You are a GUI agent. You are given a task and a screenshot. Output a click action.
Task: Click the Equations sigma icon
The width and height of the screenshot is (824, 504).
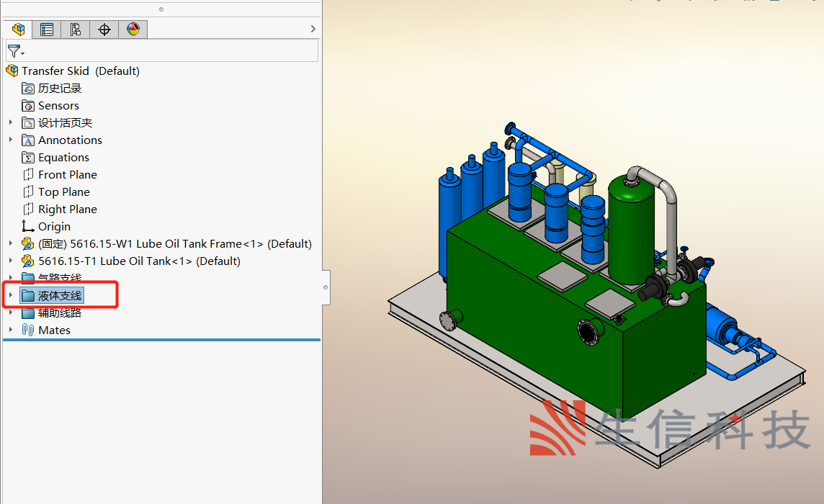click(x=28, y=158)
